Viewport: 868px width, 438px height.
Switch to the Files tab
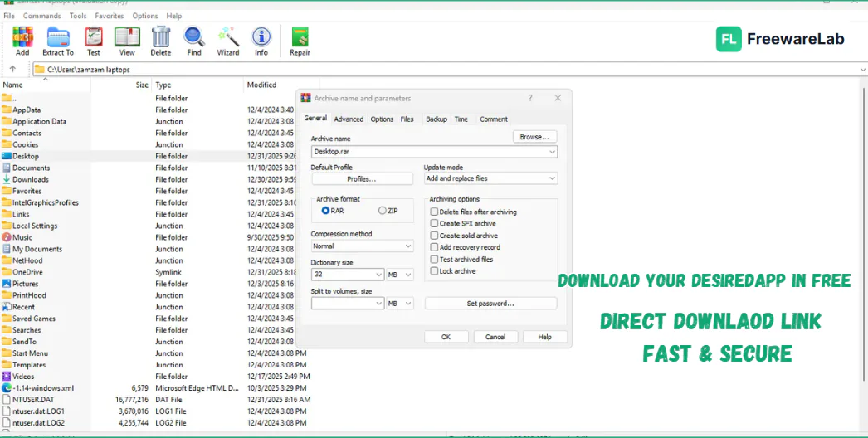407,119
